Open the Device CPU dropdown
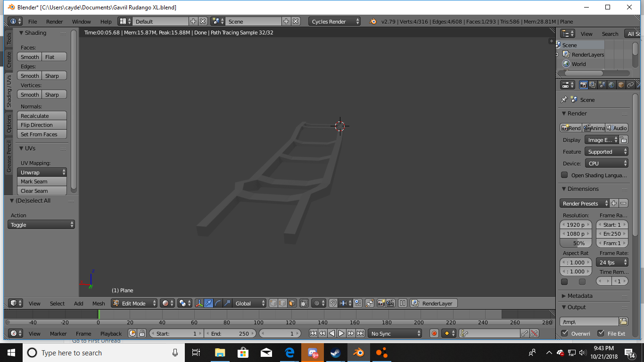The width and height of the screenshot is (644, 362). (606, 163)
